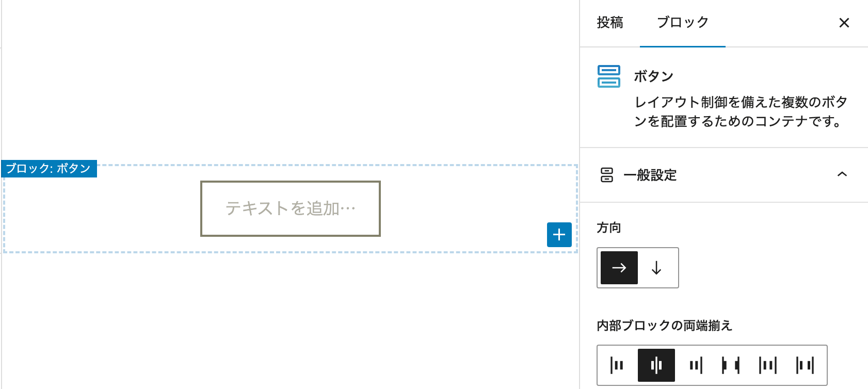This screenshot has width=868, height=389.
Task: Collapse the 一般設定 panel with the chevron
Action: click(842, 174)
